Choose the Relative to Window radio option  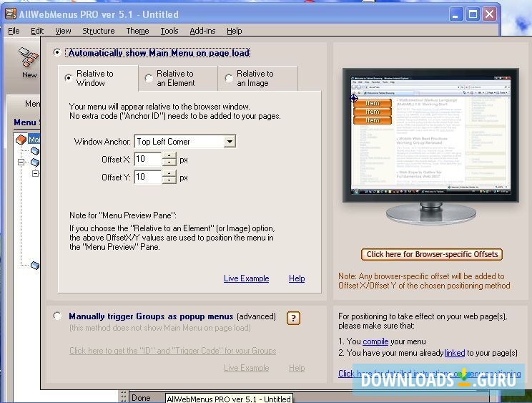tap(68, 78)
